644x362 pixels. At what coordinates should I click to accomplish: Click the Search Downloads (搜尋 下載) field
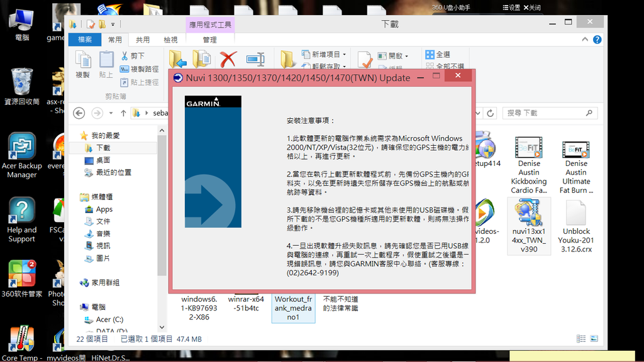tap(550, 113)
